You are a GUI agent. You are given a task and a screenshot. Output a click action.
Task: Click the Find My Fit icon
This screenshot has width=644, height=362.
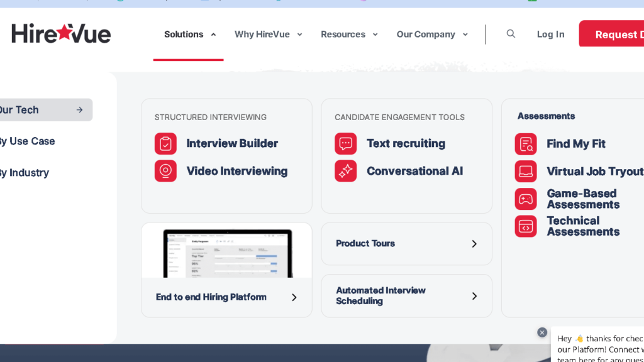pos(526,144)
